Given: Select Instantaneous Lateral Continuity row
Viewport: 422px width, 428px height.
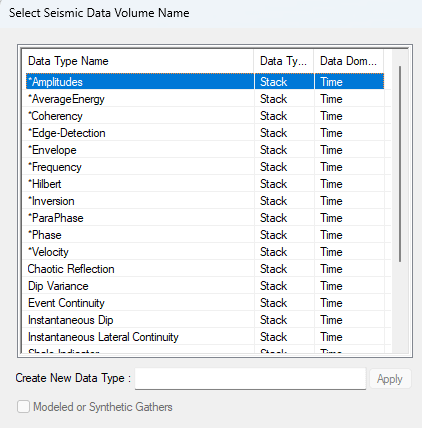Looking at the screenshot, I should [x=205, y=337].
